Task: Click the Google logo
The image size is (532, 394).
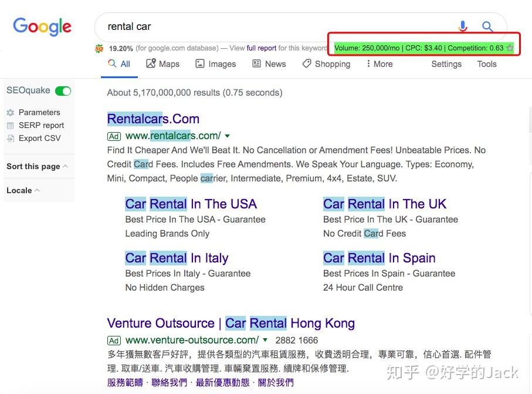Action: point(42,26)
